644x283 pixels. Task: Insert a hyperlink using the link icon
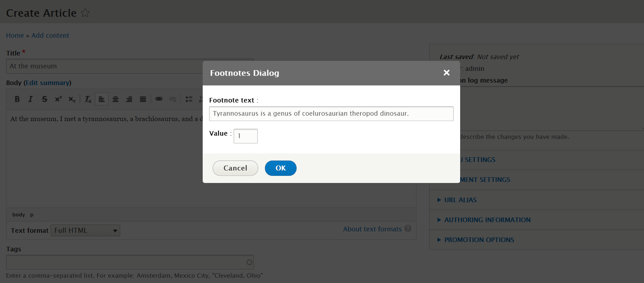click(x=159, y=99)
